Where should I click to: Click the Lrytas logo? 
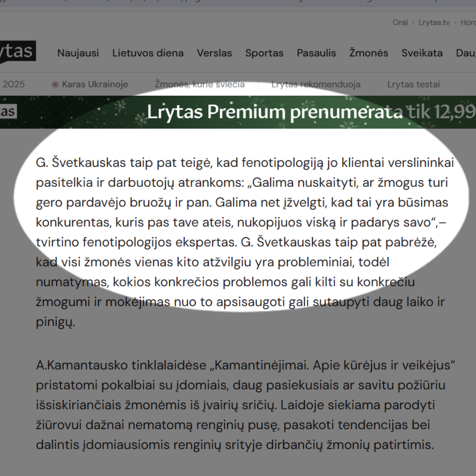point(17,52)
